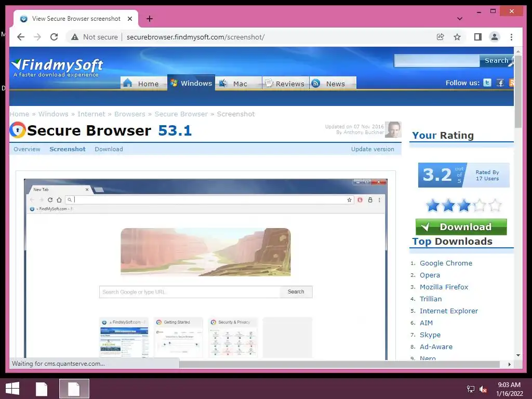Click the vertical scrollbar down arrow
The image size is (532, 399).
pos(518,355)
